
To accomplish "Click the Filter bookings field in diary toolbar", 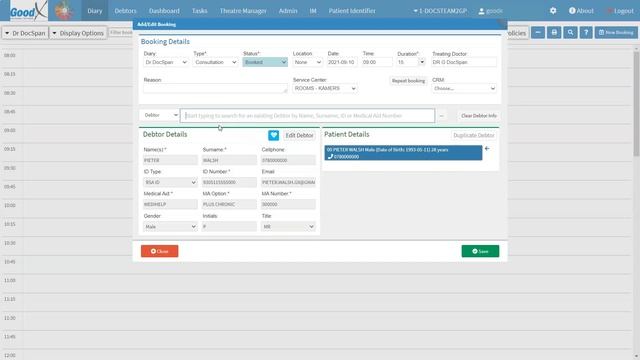I will coord(121,33).
